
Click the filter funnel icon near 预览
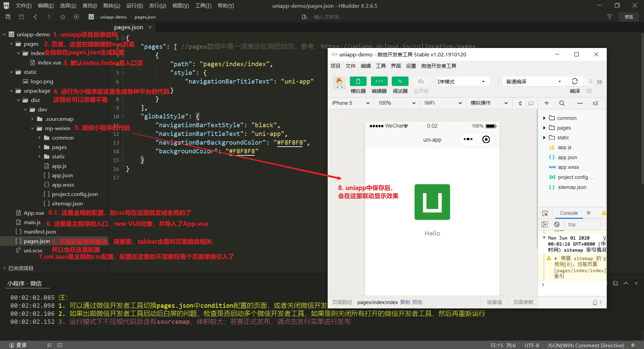[x=610, y=17]
